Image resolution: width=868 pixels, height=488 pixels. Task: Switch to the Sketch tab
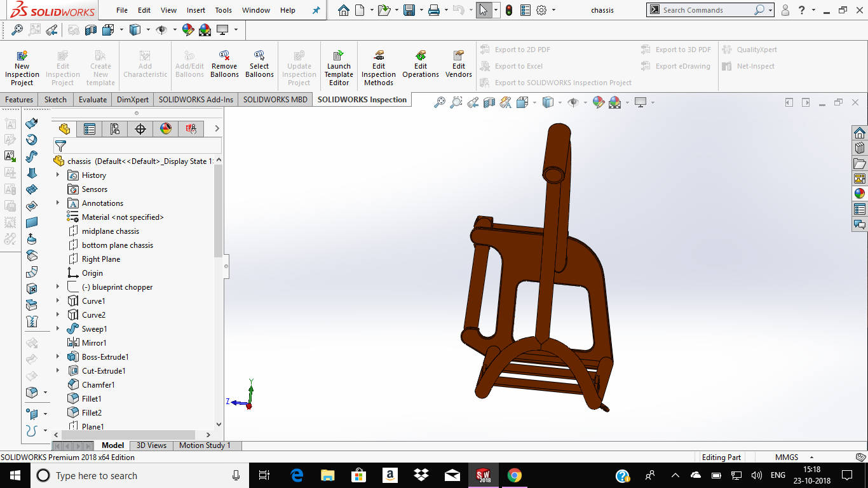coord(55,99)
